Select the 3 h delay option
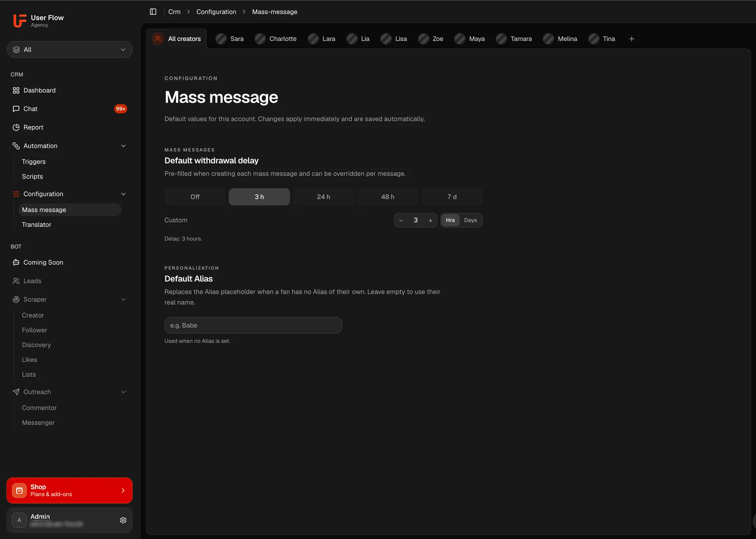 pos(259,197)
